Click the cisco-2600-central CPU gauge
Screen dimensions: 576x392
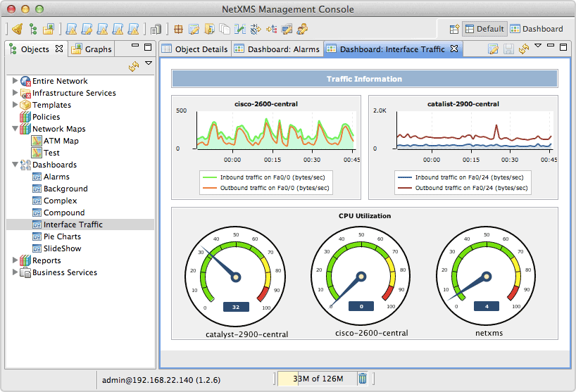(x=361, y=276)
